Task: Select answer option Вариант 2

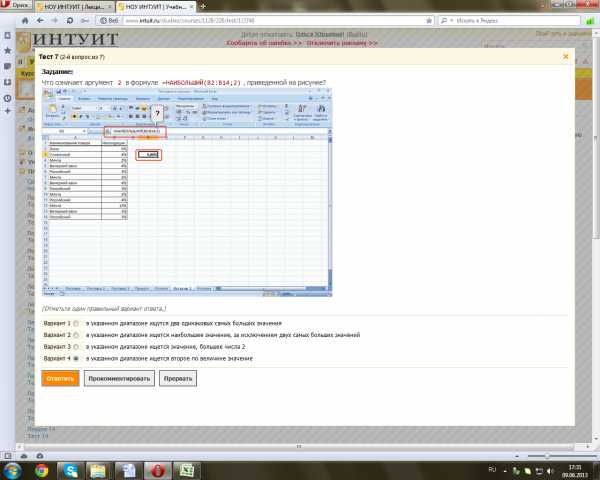Action: 76,335
